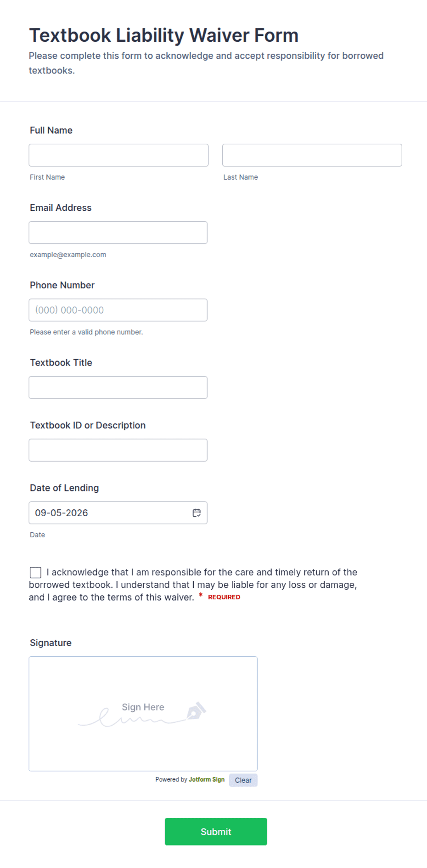The image size is (427, 868).
Task: Open the Jotform Sign link
Action: (x=207, y=779)
